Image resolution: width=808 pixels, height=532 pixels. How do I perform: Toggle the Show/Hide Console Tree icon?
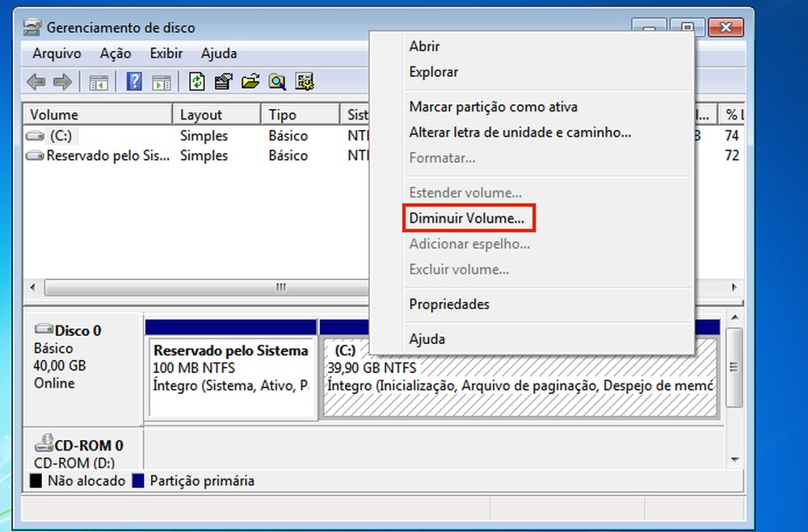(x=98, y=81)
